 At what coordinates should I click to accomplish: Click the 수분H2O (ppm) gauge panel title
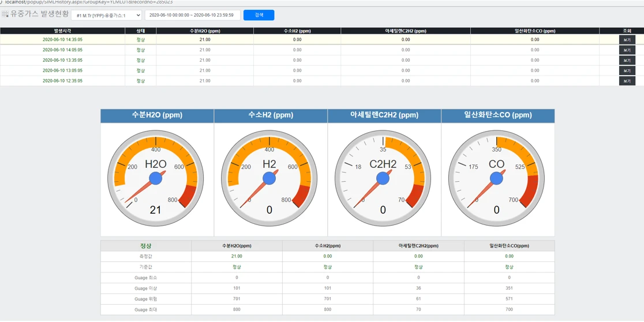click(157, 115)
